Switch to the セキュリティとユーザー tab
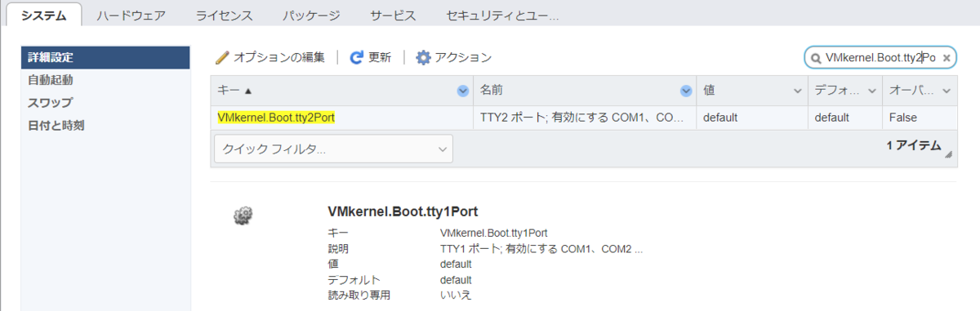The image size is (980, 311). point(503,16)
